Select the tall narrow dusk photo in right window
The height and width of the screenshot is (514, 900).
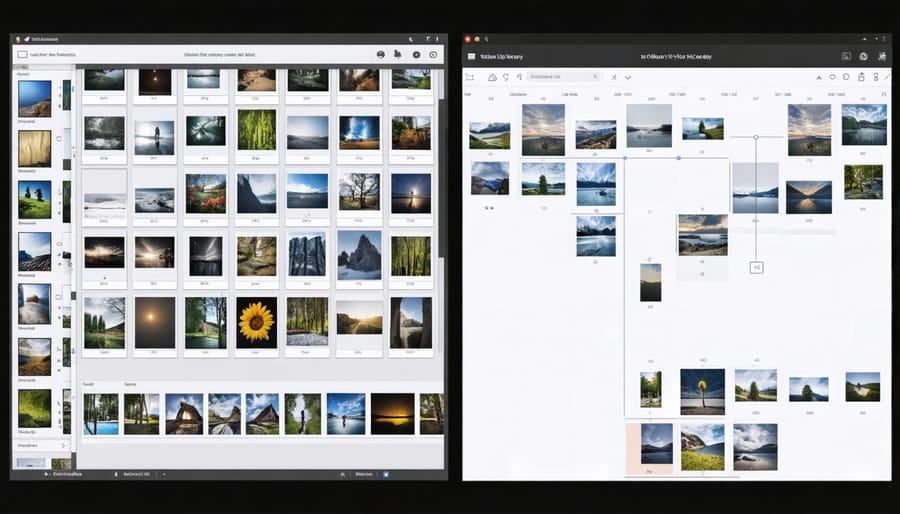coord(650,282)
